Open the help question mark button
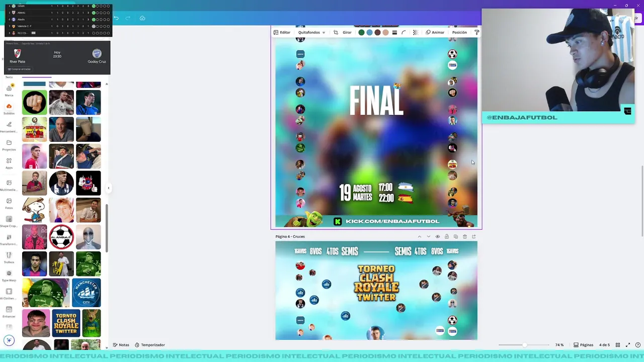644x362 pixels. coord(638,345)
